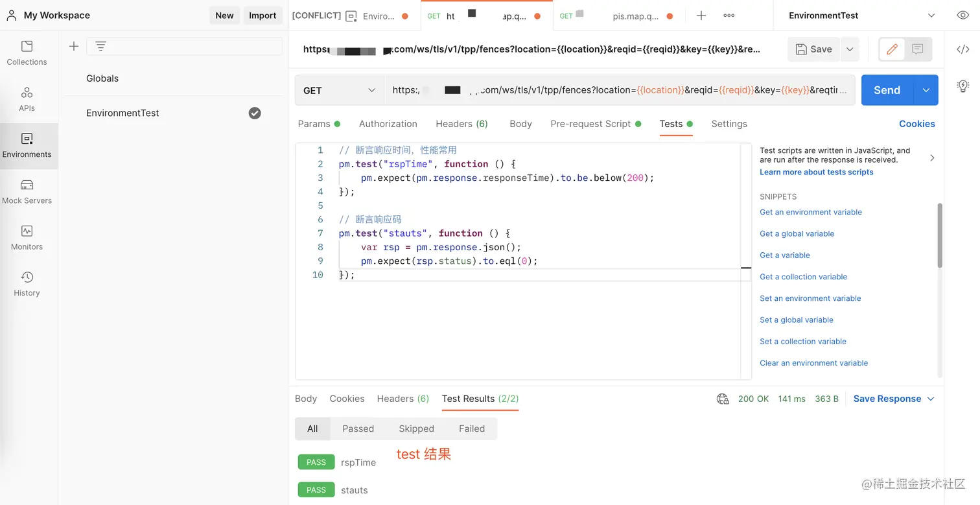
Task: Click the blue Send button
Action: click(x=887, y=90)
